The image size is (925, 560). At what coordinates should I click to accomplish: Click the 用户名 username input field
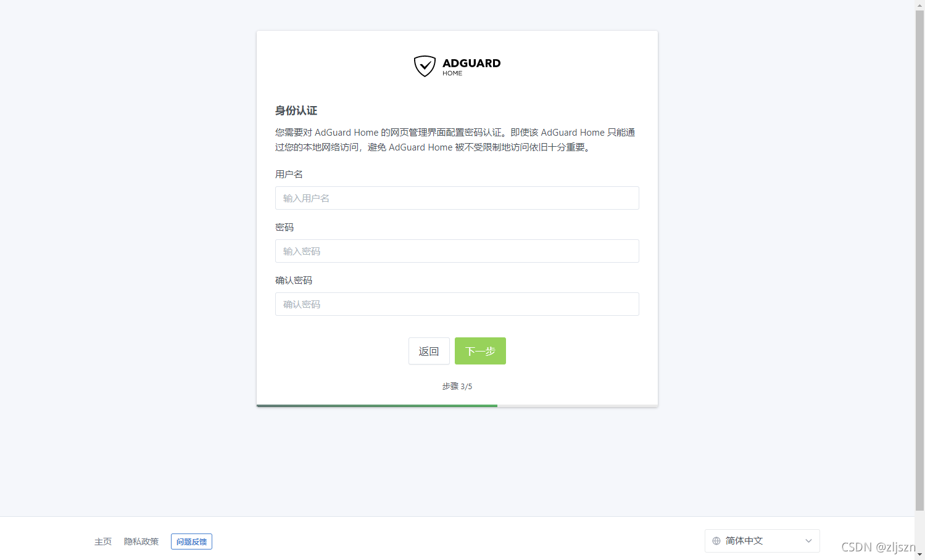point(457,198)
